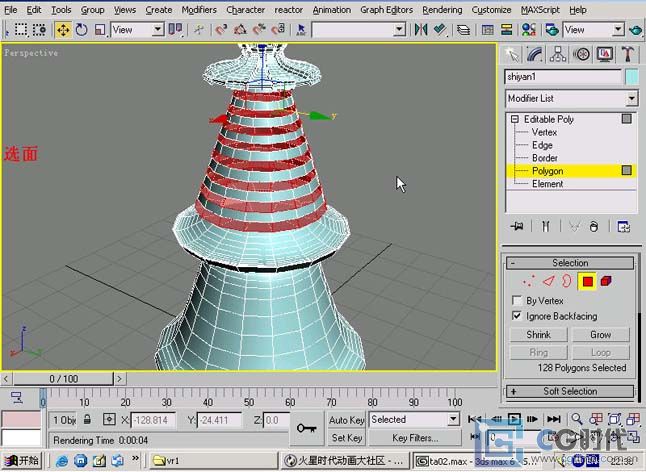Select Vertex sub-object icon in Selection
This screenshot has height=472, width=646.
click(529, 281)
